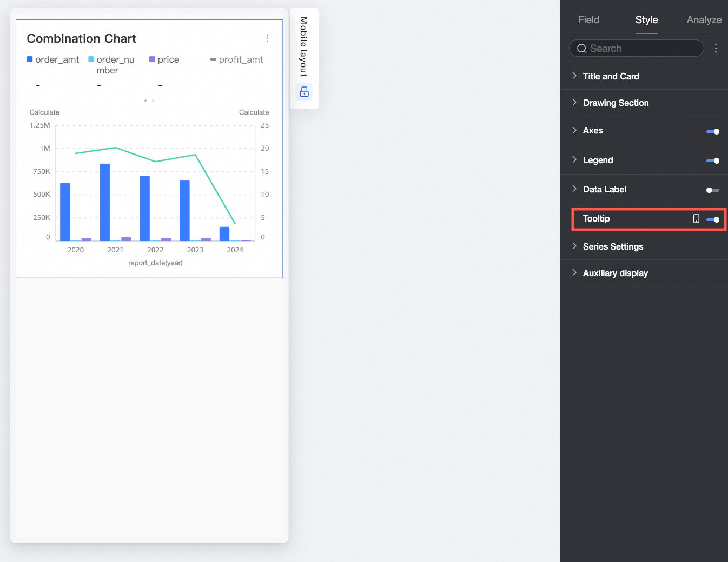
Task: Click the order_amt legend item
Action: tap(53, 59)
